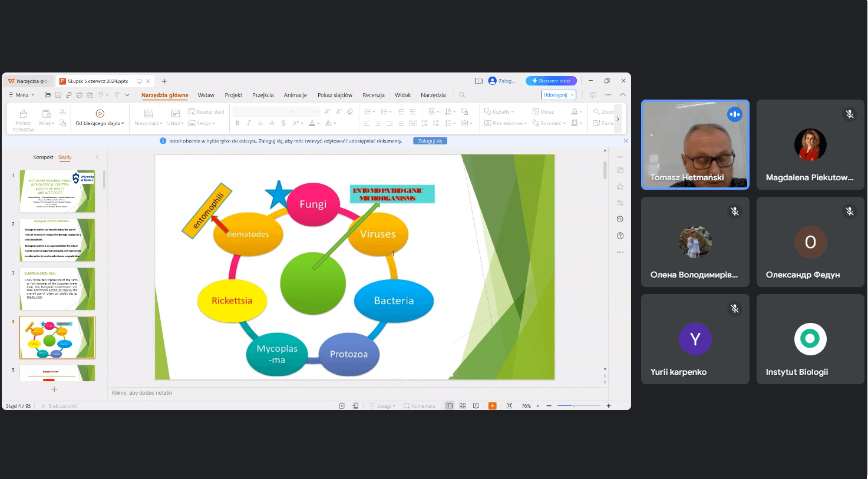Click the Cut scissors icon
Viewport: 868px width, 482px height.
[62, 112]
